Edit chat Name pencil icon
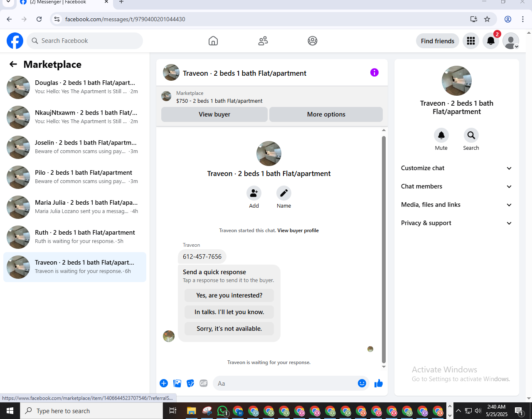The width and height of the screenshot is (532, 419). (x=284, y=193)
